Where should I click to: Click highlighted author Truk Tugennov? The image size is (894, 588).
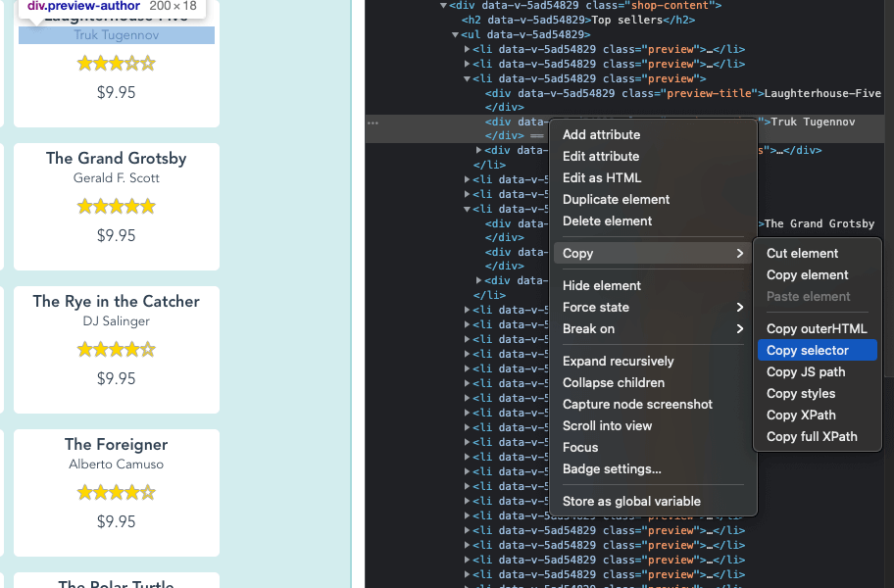click(x=117, y=35)
